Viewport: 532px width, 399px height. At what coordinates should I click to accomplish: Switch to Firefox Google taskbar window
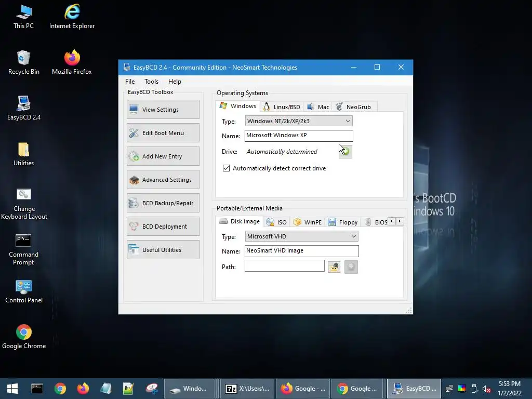(x=303, y=389)
